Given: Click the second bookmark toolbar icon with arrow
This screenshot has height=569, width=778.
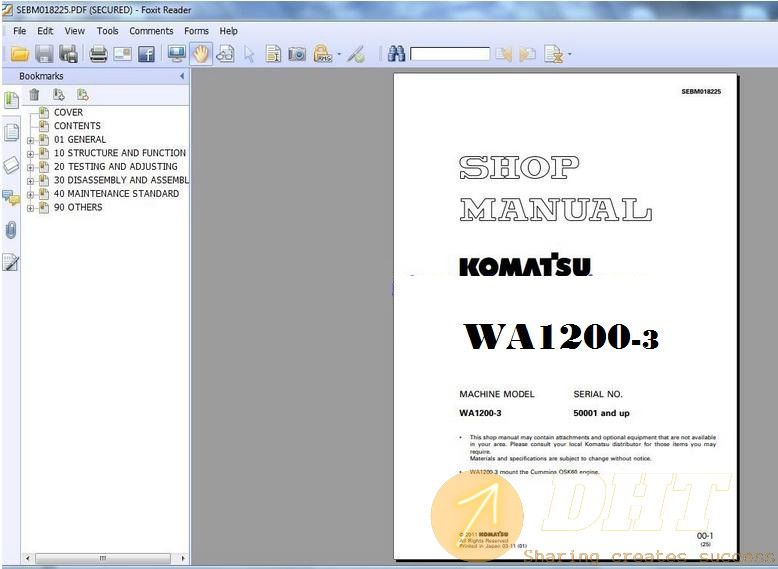Looking at the screenshot, I should click(x=82, y=94).
